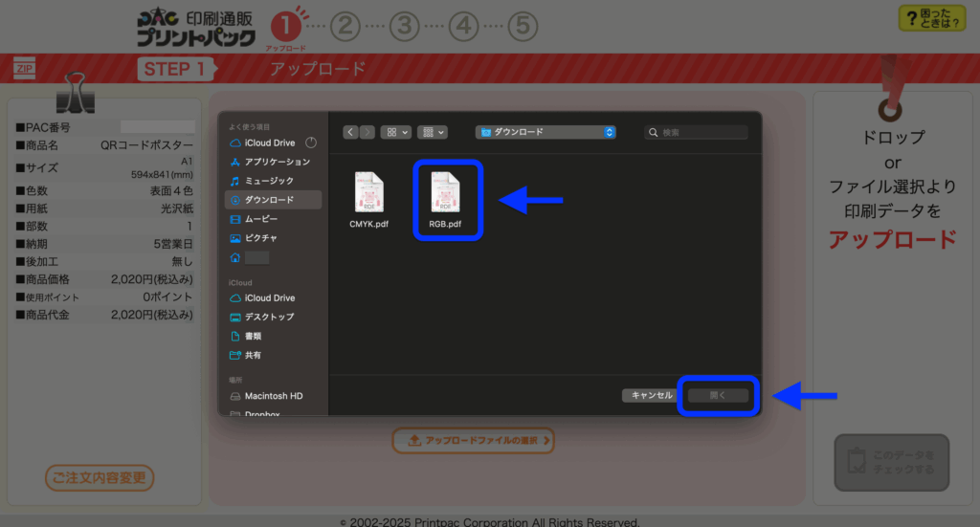Viewport: 980px width, 527px height.
Task: Click the 開く (Open) button
Action: tap(718, 395)
